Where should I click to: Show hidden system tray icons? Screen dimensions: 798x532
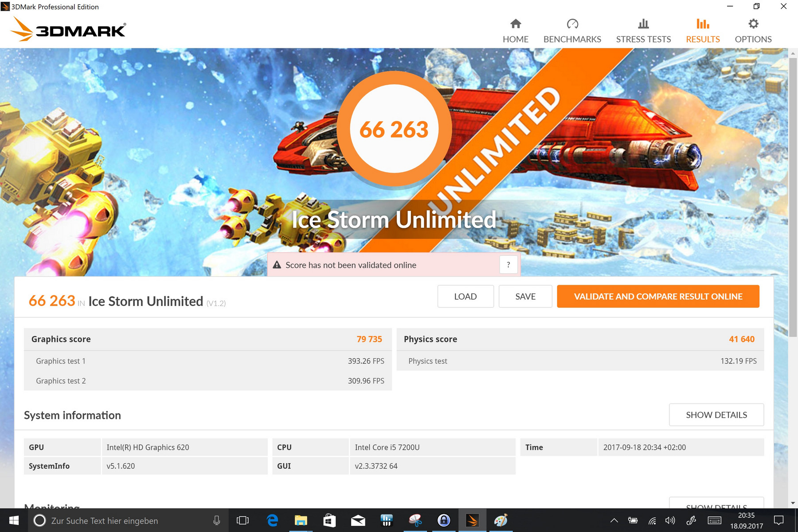tap(614, 520)
